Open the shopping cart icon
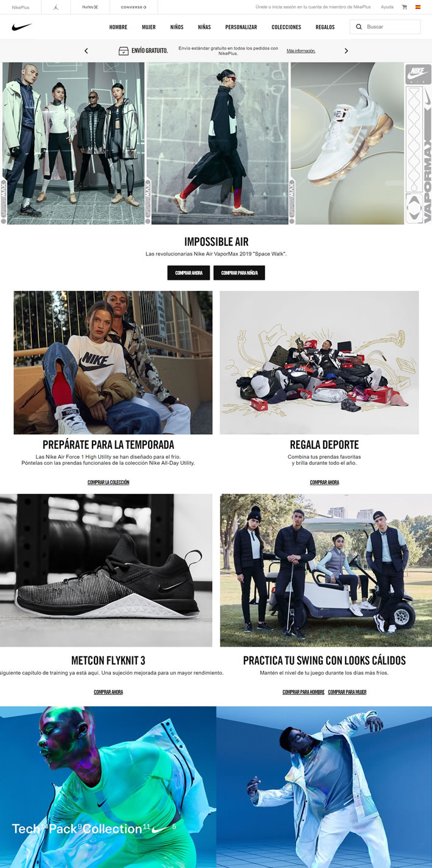 pos(405,7)
